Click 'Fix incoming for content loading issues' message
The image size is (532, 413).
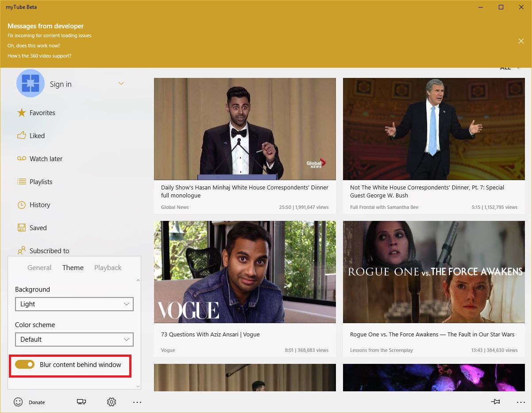coord(50,35)
